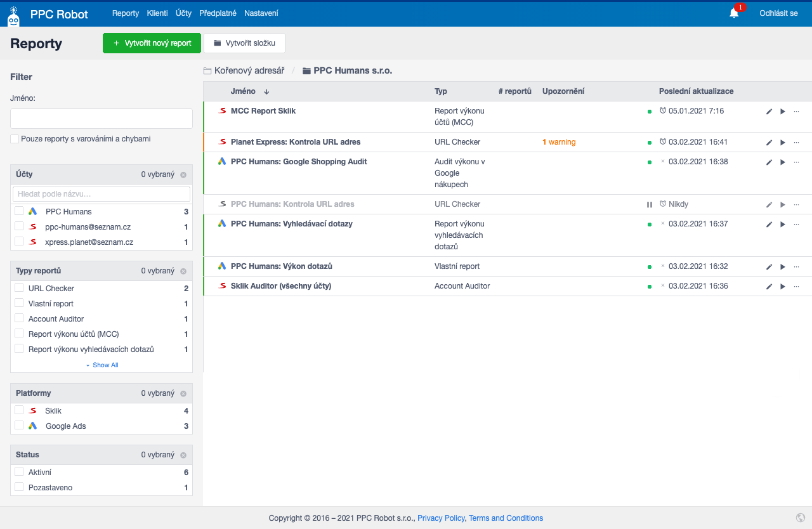Image resolution: width=812 pixels, height=529 pixels.
Task: Run the Sklik Auditor report
Action: (x=783, y=286)
